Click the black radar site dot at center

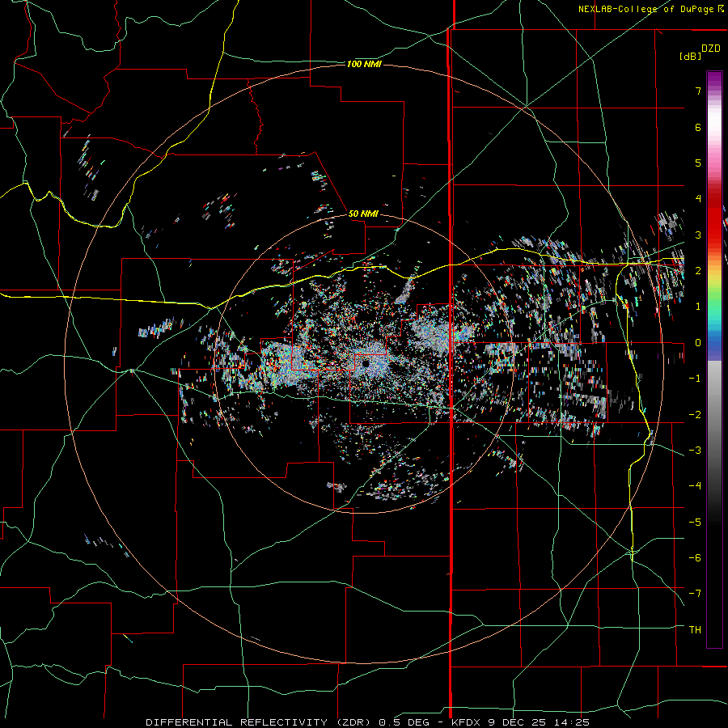[x=366, y=363]
